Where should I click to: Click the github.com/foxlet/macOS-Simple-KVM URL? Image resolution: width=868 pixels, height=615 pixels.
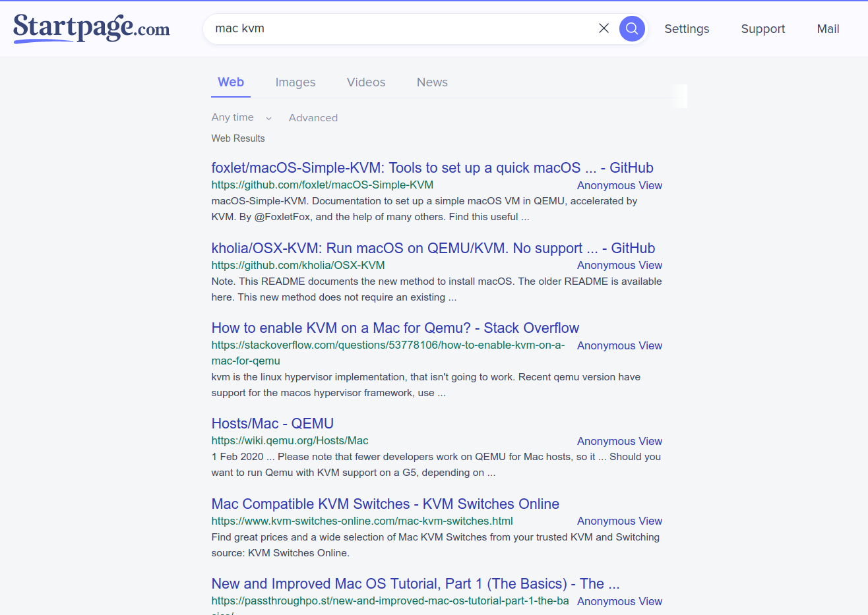click(x=323, y=185)
